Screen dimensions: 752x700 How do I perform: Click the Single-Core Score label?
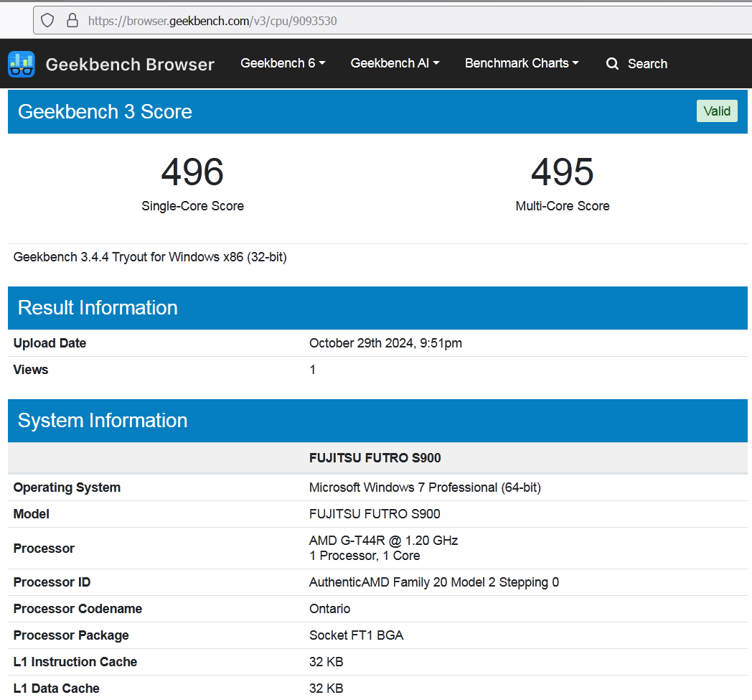pyautogui.click(x=193, y=206)
